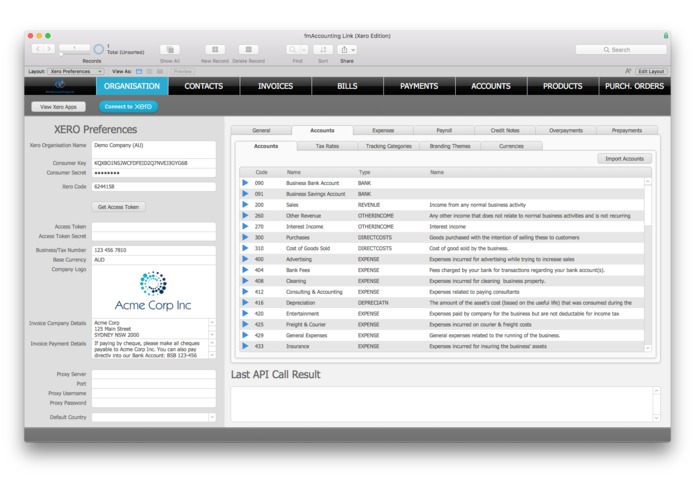Click the Share toolbar icon
This screenshot has height=494, width=695.
344,50
